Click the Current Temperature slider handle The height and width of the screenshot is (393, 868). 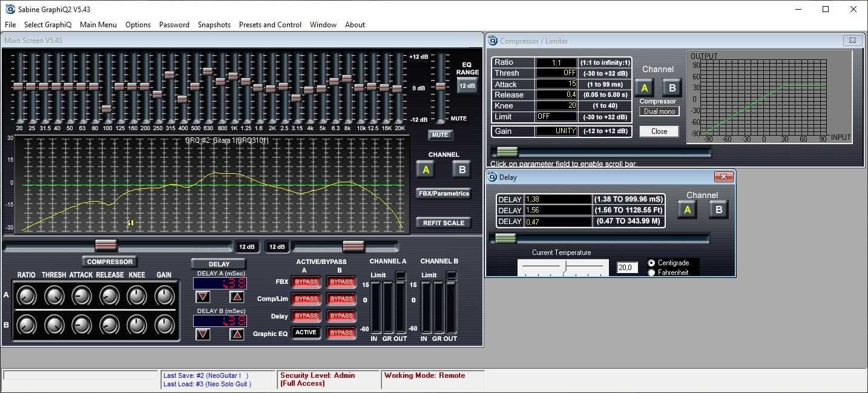[565, 267]
